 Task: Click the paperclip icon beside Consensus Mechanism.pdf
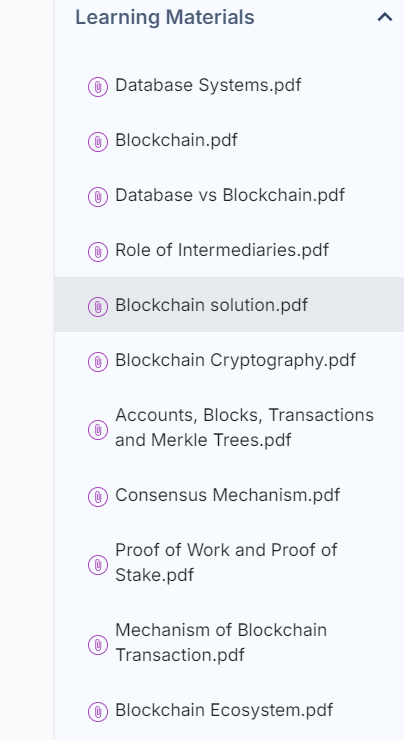tap(98, 496)
